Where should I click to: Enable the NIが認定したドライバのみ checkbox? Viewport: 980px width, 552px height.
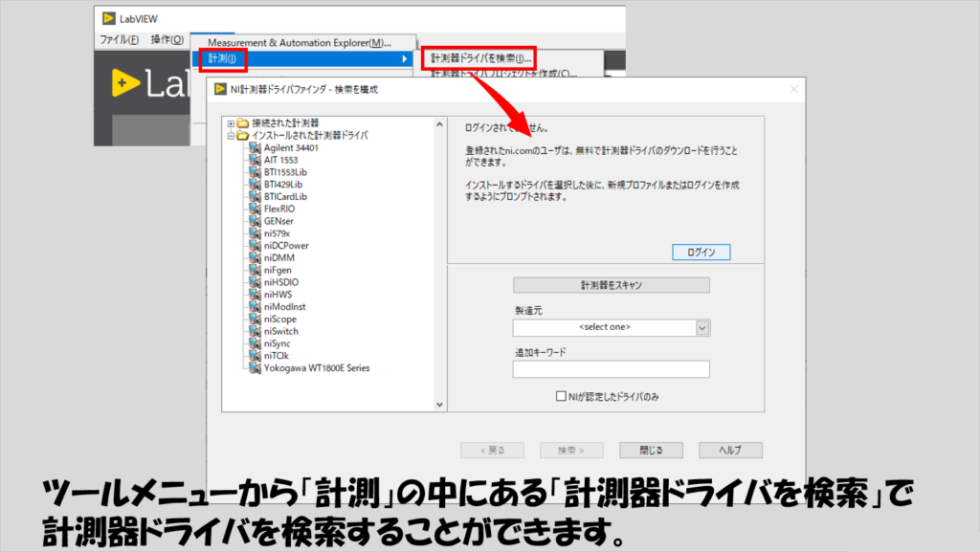click(x=561, y=396)
